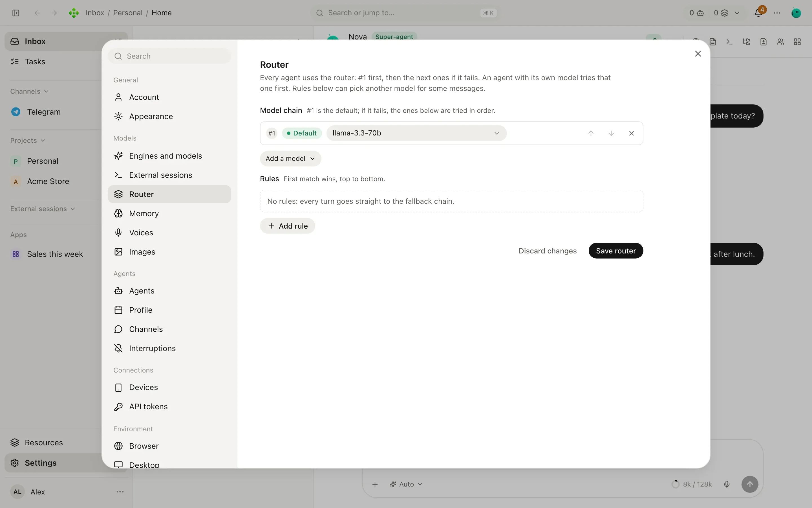Open Interruptions settings
The width and height of the screenshot is (812, 508).
[169, 349]
